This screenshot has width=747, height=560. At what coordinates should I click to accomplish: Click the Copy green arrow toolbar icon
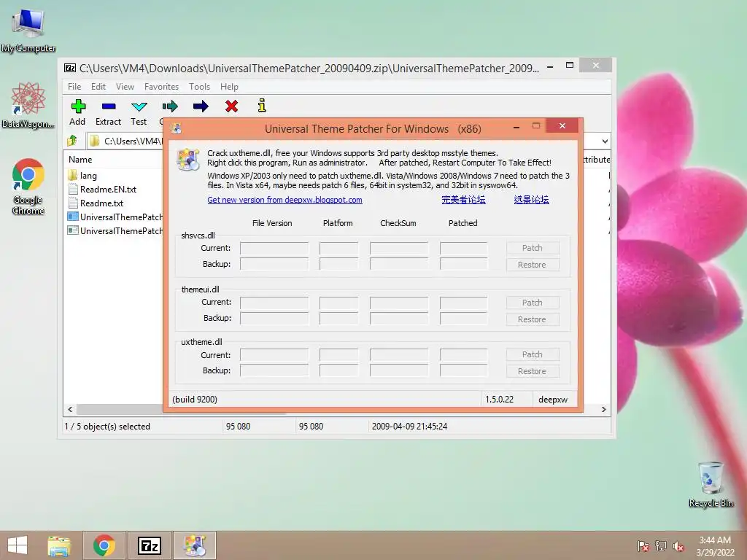(x=169, y=106)
